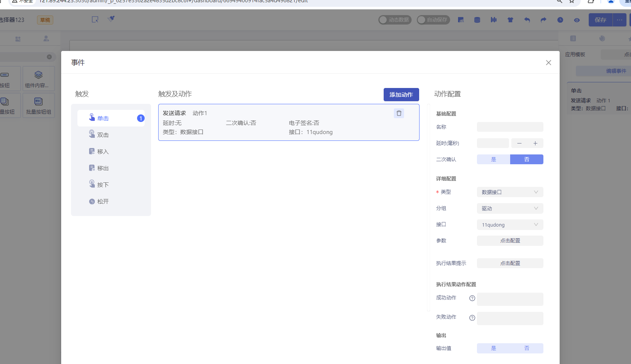
Task: Open the theme (T-shirt) skin icon
Action: (510, 20)
